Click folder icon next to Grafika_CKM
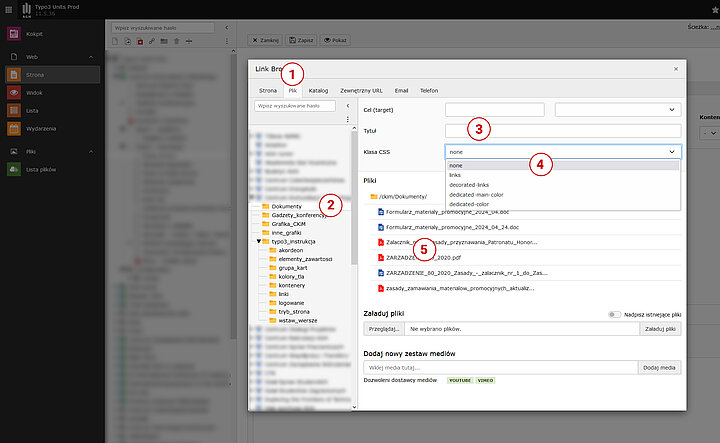The width and height of the screenshot is (720, 443). click(x=265, y=224)
